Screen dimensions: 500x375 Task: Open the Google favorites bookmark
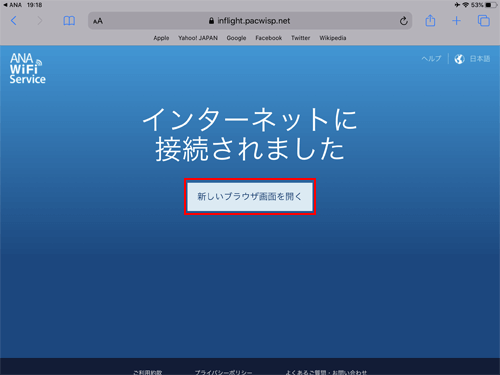(x=236, y=38)
